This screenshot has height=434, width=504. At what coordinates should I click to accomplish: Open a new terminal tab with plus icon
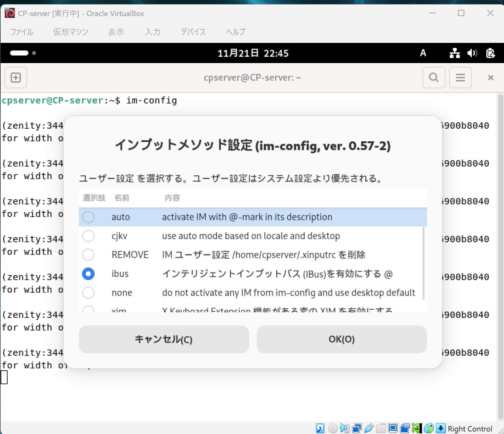16,78
